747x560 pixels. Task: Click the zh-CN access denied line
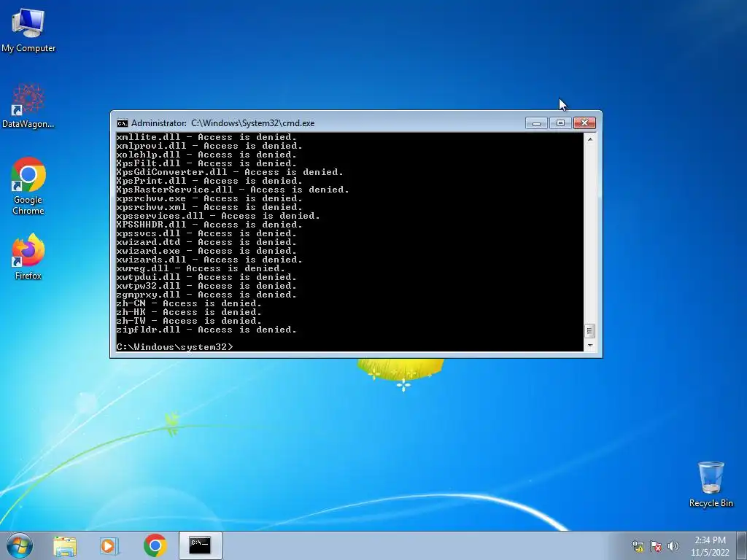189,303
